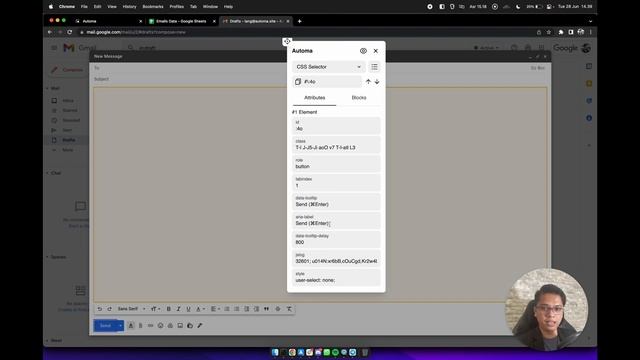Select the role attribute value 'button'

tap(336, 164)
